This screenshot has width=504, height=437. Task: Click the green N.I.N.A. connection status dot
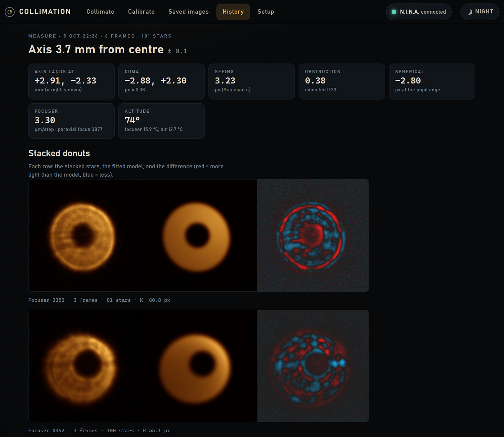(394, 12)
